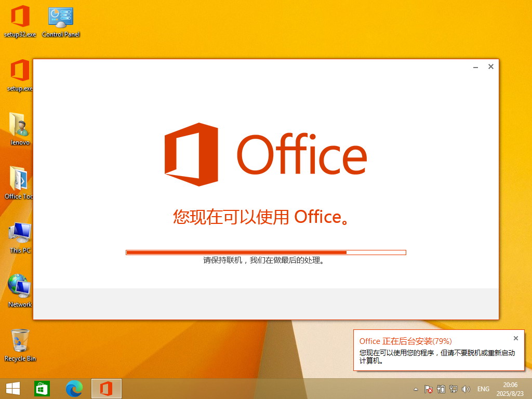Minimize the Office installer window

tap(476, 67)
